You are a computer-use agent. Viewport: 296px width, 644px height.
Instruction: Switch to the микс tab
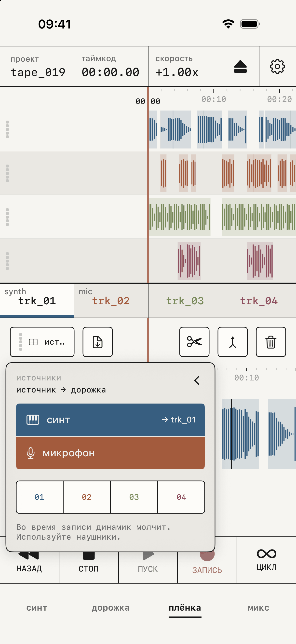coord(258,607)
